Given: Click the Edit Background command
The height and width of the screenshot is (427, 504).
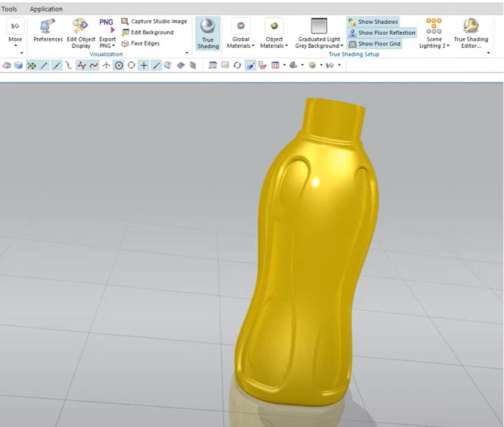Looking at the screenshot, I should coord(147,33).
